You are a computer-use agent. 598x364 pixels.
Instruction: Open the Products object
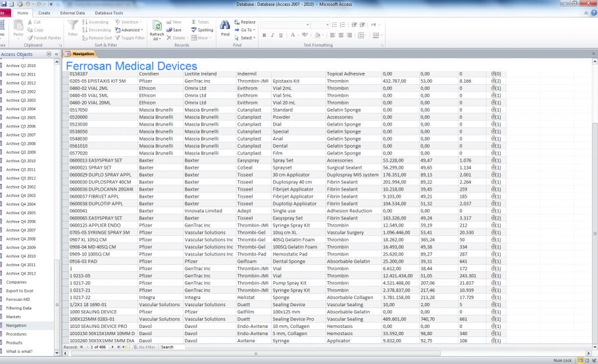point(14,343)
